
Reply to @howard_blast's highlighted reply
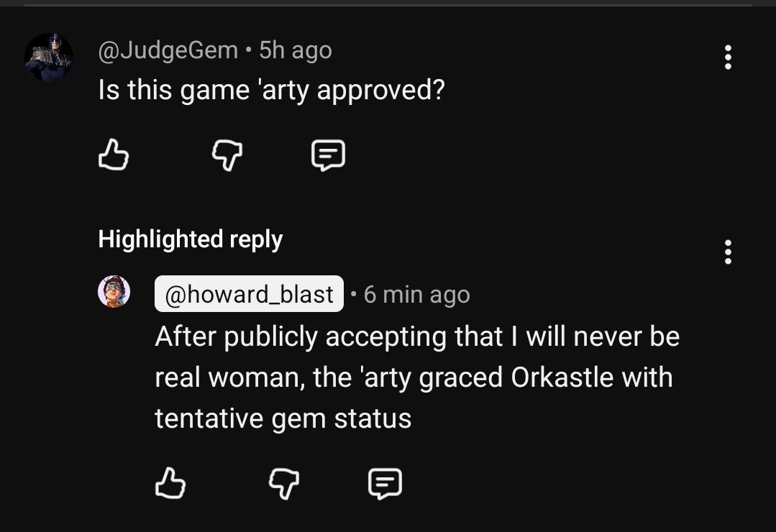tap(385, 483)
